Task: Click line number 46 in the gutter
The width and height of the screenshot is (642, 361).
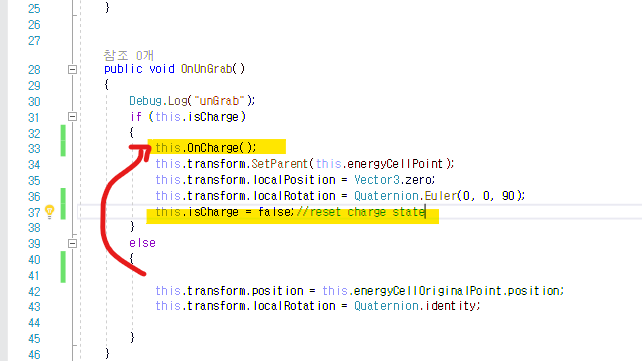Action: [34, 355]
